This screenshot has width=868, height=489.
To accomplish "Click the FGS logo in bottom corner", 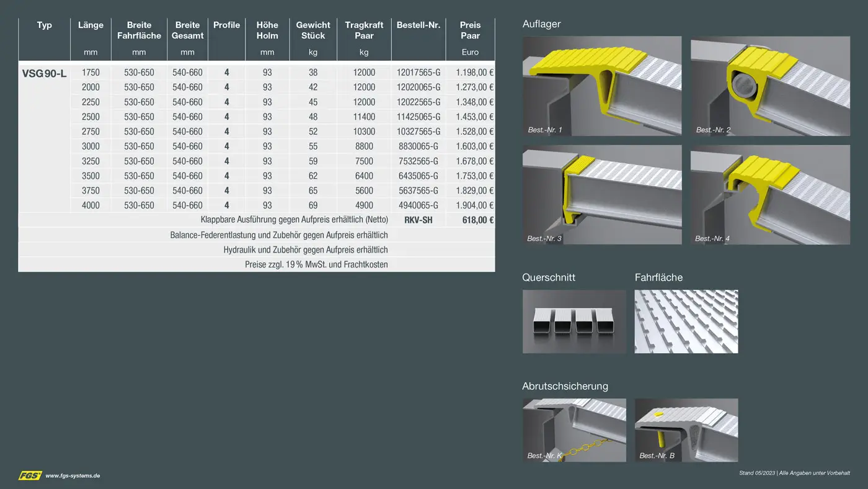I will click(x=30, y=475).
